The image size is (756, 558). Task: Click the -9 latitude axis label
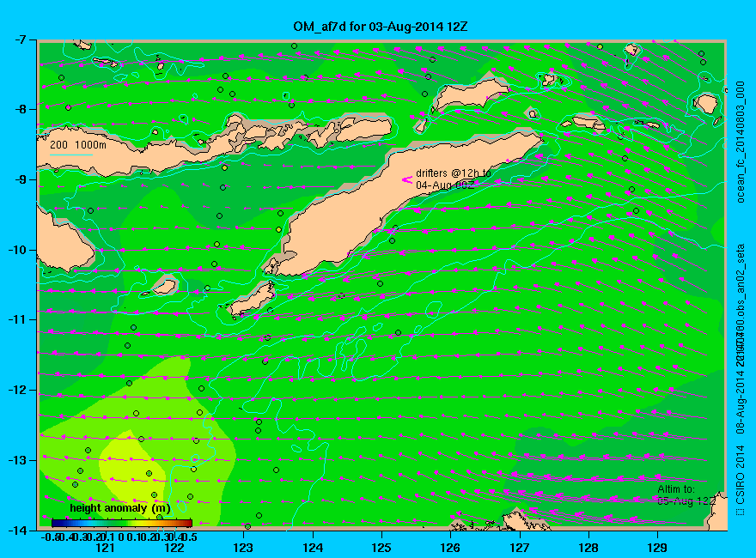19,179
